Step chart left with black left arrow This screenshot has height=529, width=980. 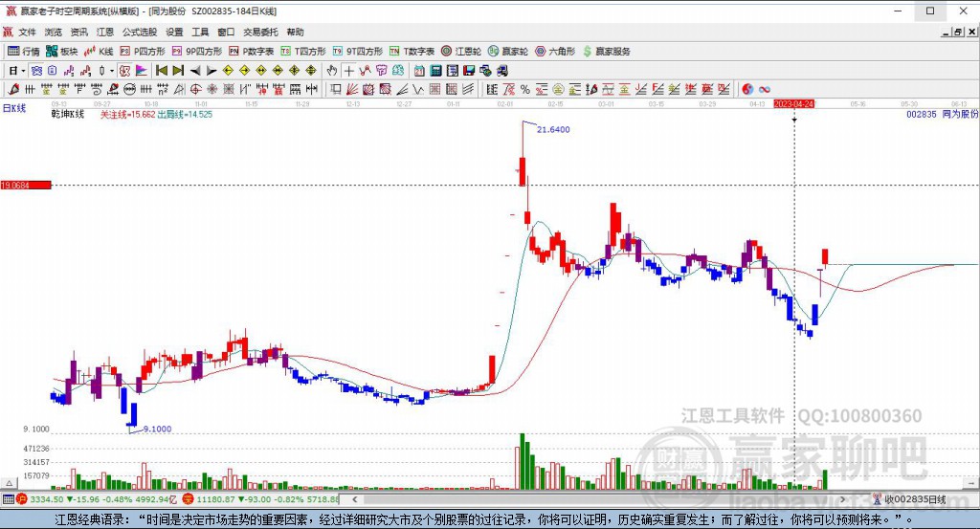click(x=195, y=71)
